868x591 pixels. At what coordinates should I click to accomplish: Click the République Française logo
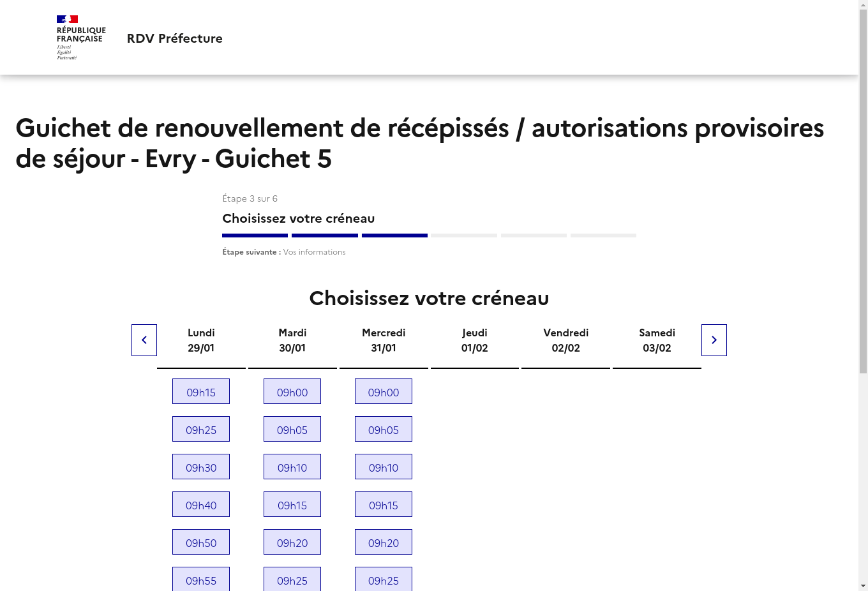pyautogui.click(x=81, y=38)
